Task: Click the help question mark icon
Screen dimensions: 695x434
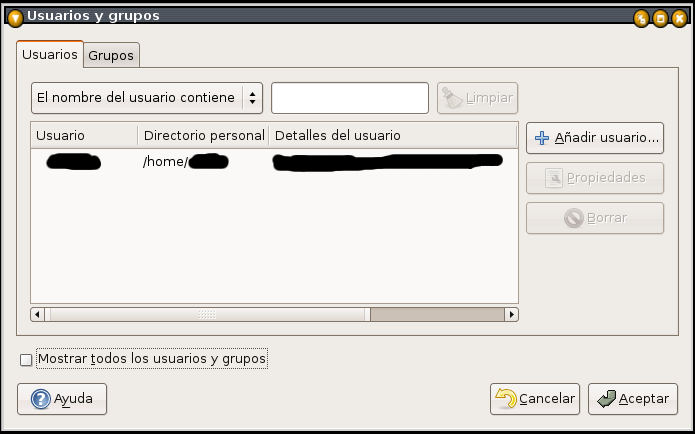Action: coord(40,399)
